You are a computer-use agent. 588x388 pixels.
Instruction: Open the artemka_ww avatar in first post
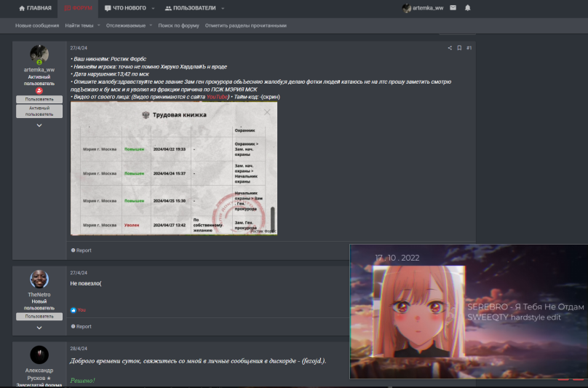point(39,55)
